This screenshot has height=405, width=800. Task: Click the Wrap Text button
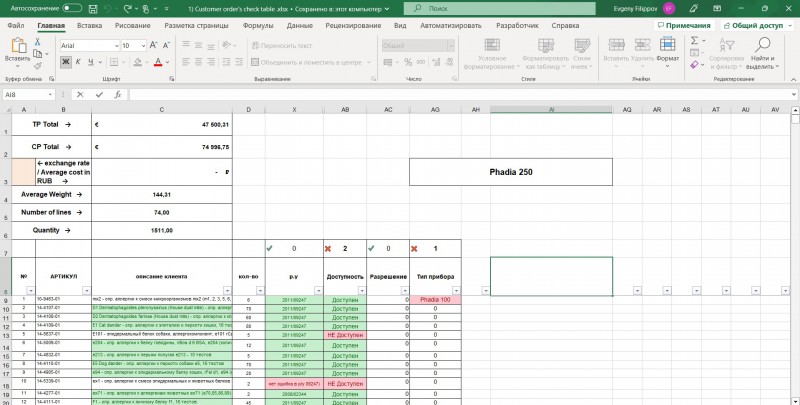point(281,45)
